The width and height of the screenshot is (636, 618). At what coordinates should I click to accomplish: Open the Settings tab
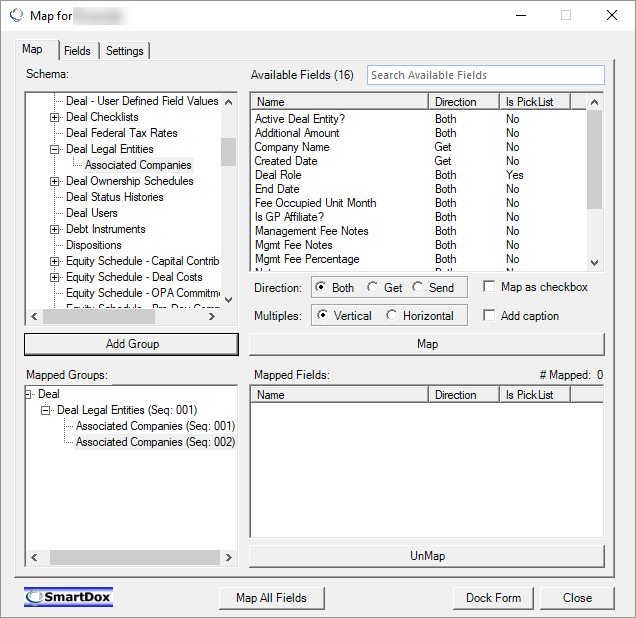click(125, 51)
